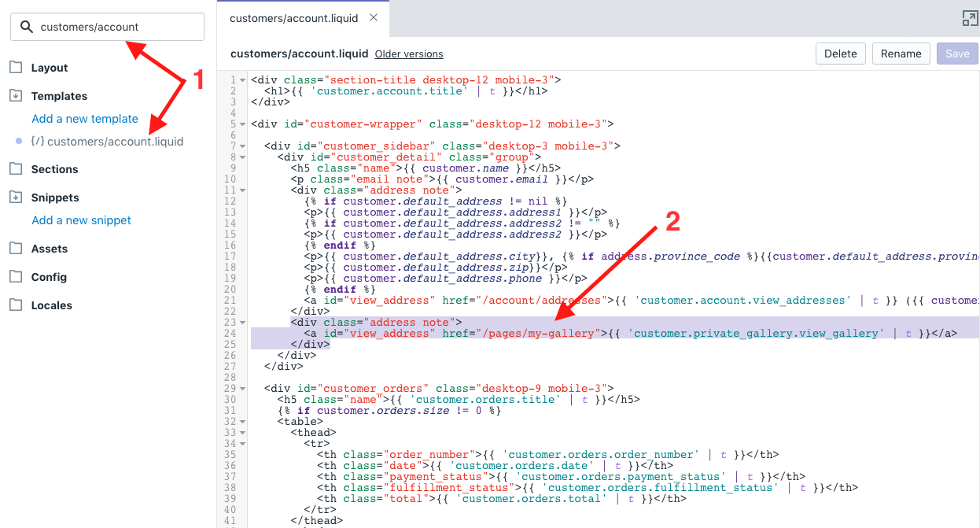This screenshot has width=980, height=528.
Task: Click the Rename button
Action: click(x=901, y=54)
